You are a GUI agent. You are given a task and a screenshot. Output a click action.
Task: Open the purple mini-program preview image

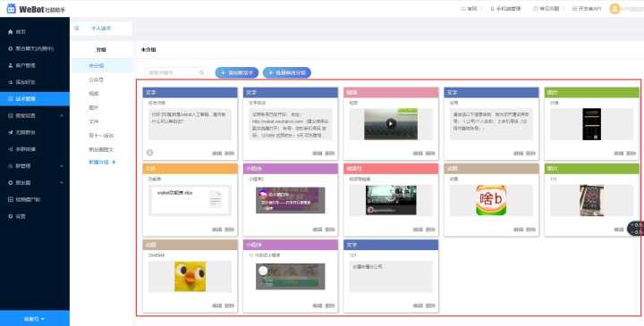[291, 200]
